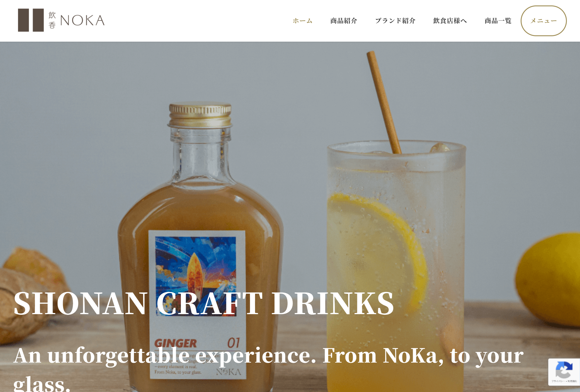Click the 飲香 kanji in the logo
Screen dimensions: 580x392
(52, 20)
